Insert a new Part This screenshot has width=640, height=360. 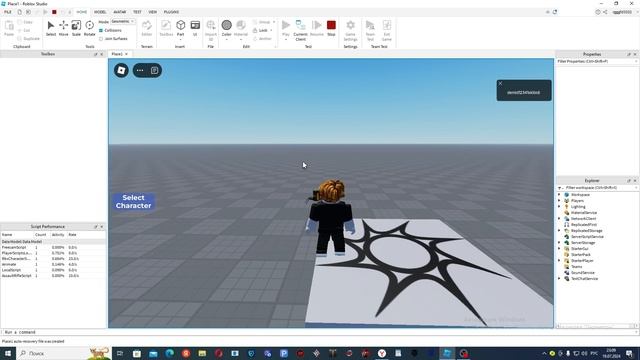pos(180,28)
